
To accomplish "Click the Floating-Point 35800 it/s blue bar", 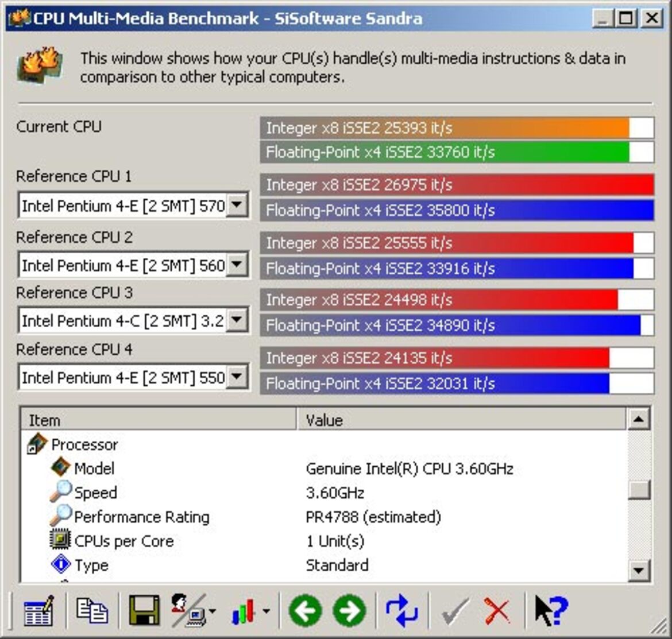I will (x=457, y=210).
